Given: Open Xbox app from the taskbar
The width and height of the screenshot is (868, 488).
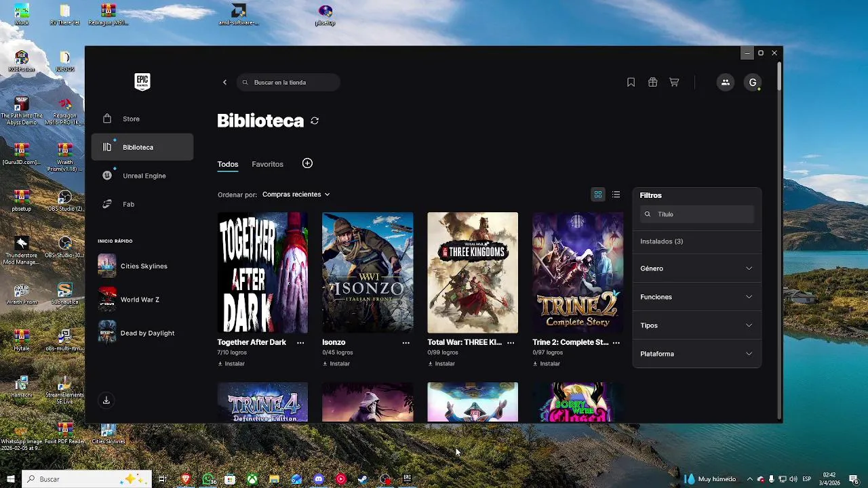Looking at the screenshot, I should pyautogui.click(x=252, y=479).
